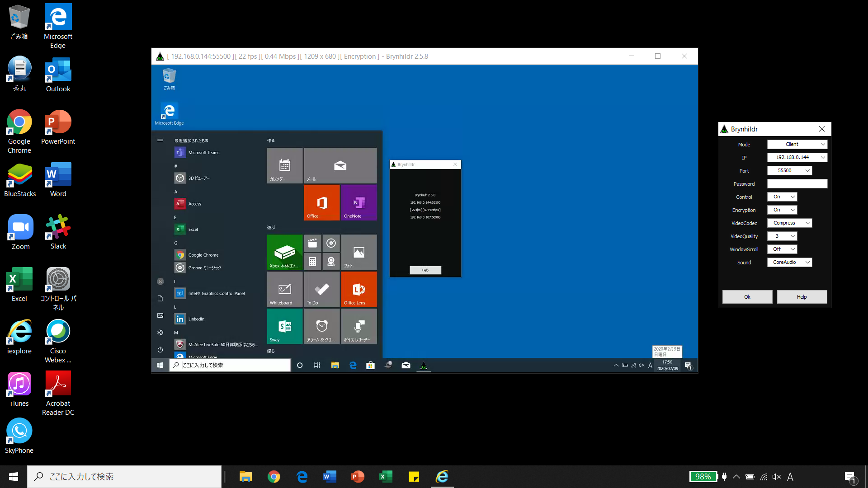Click the Cortana circle in the remote taskbar
This screenshot has width=868, height=488.
(x=300, y=365)
